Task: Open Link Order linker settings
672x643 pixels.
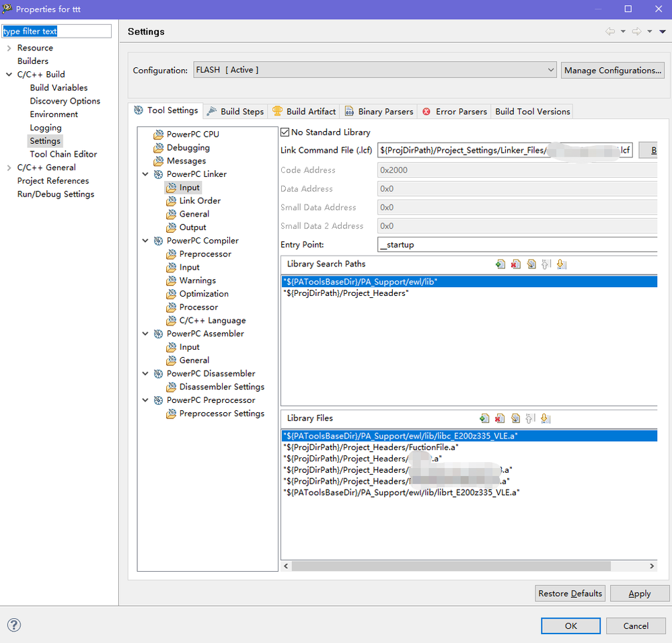Action: point(200,201)
